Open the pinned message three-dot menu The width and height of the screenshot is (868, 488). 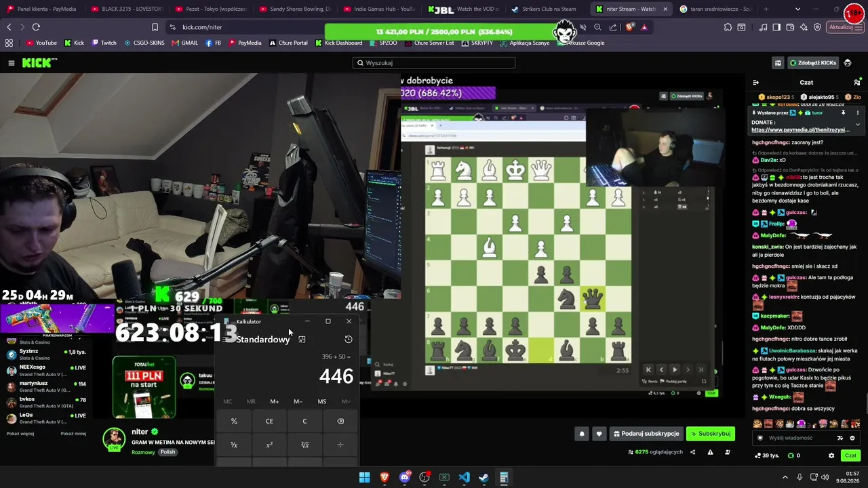857,113
